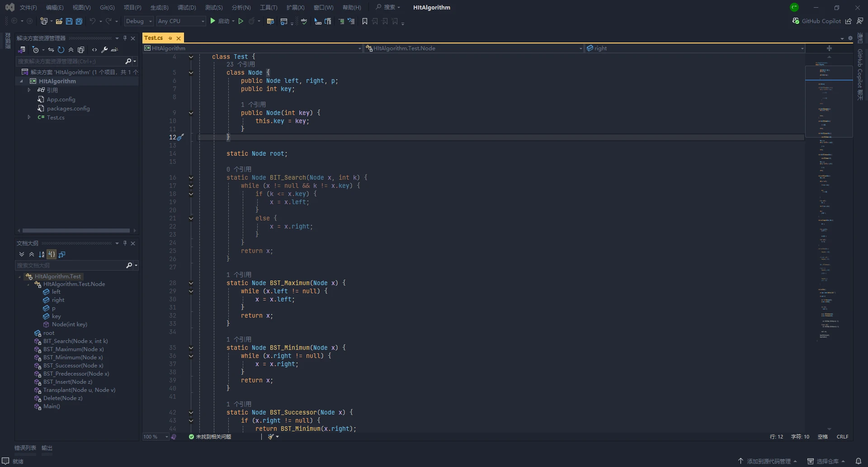Screen dimensions: 868x467
Task: Click the Undo icon
Action: pos(92,21)
